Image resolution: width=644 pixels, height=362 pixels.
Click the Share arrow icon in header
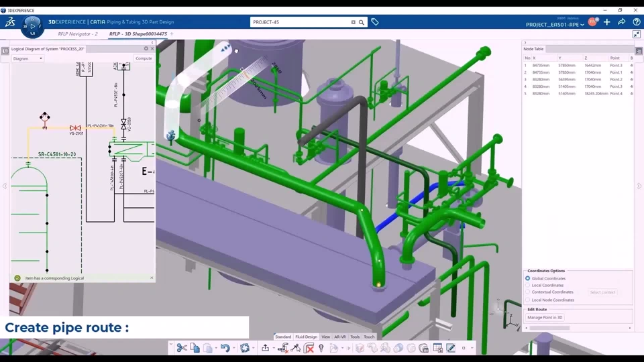point(622,22)
